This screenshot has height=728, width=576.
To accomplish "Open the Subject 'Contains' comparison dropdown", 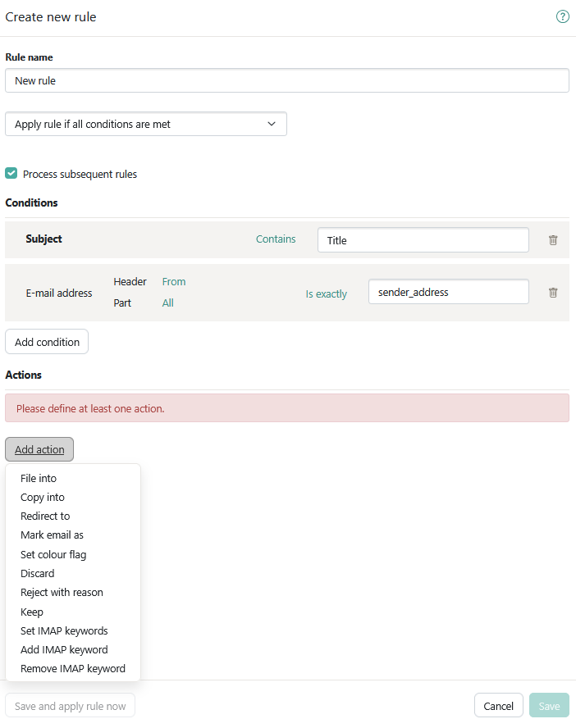I will pos(276,239).
